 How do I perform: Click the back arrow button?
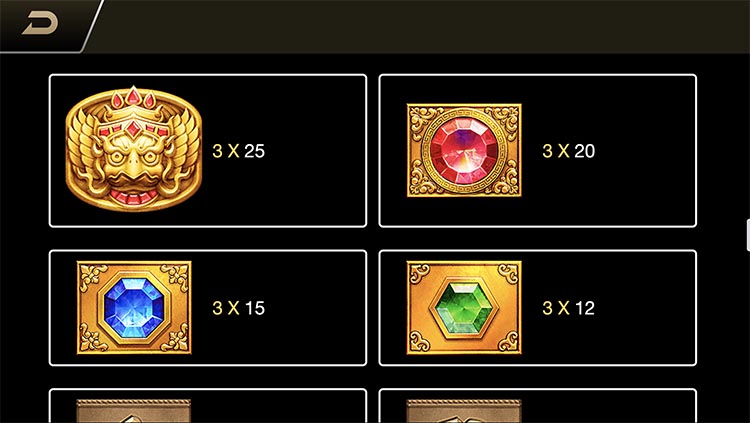pos(40,24)
